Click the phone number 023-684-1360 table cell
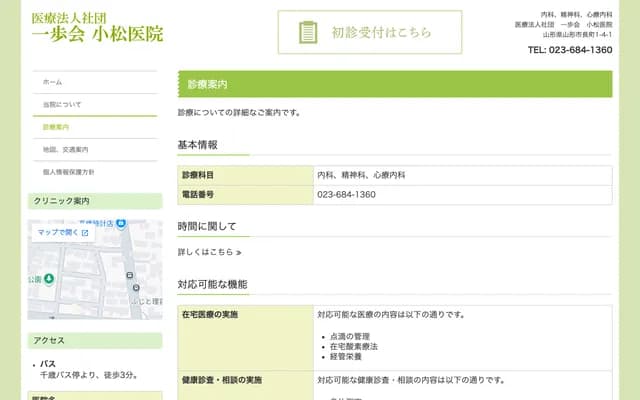640x400 pixels. (x=346, y=194)
